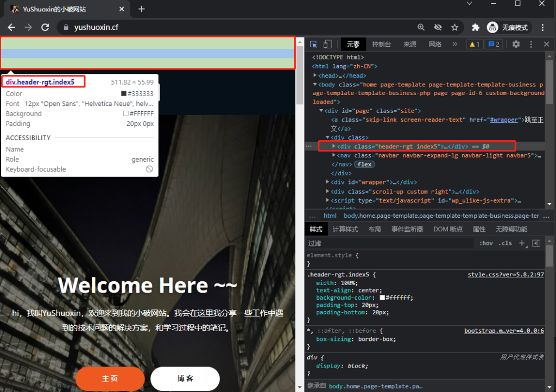Viewport: 556px width, 392px height.
Task: Toggle the .cls class editor
Action: [x=506, y=243]
